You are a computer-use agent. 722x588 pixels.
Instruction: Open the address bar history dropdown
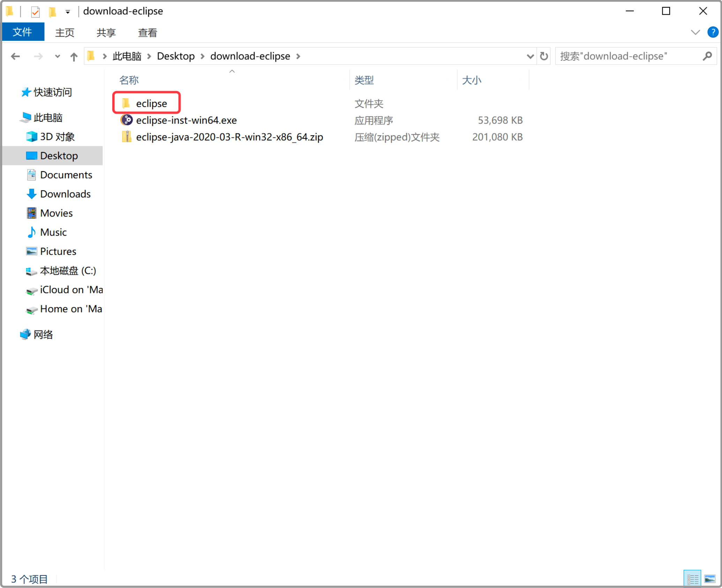(x=530, y=56)
